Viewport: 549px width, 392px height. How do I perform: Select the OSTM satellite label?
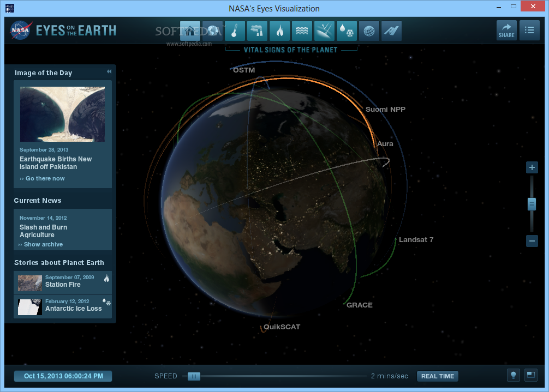point(244,70)
